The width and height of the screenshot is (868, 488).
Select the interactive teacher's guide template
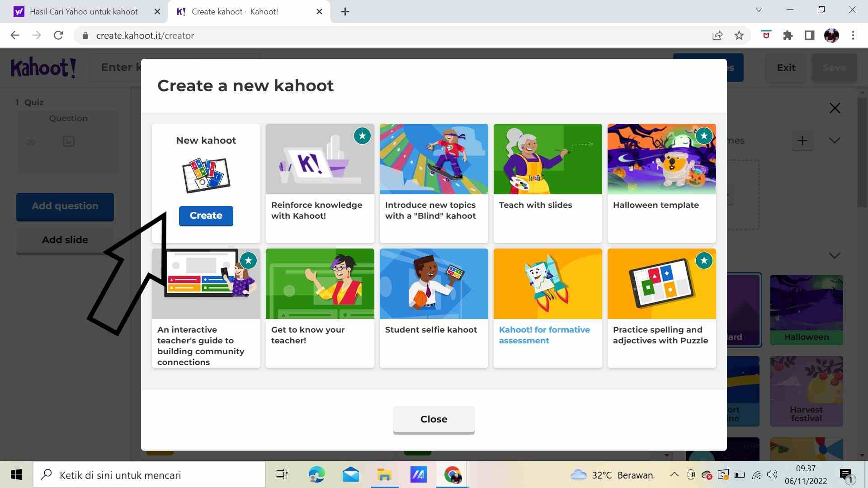coord(206,308)
